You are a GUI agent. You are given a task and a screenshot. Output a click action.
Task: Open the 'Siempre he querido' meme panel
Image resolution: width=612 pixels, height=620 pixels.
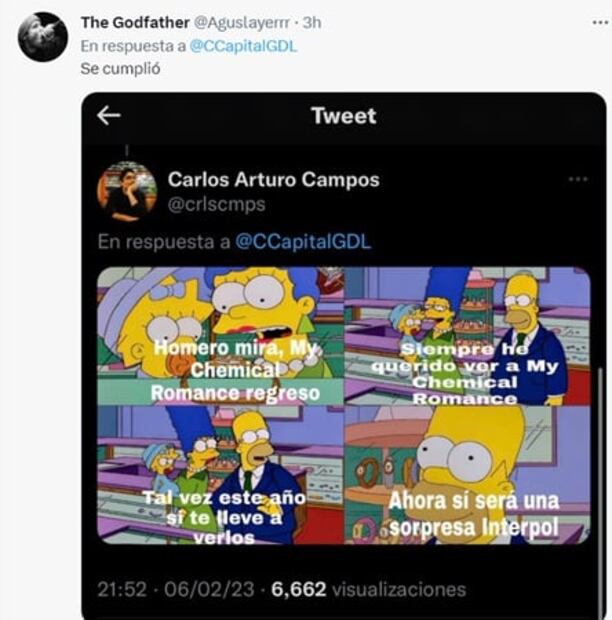click(468, 335)
